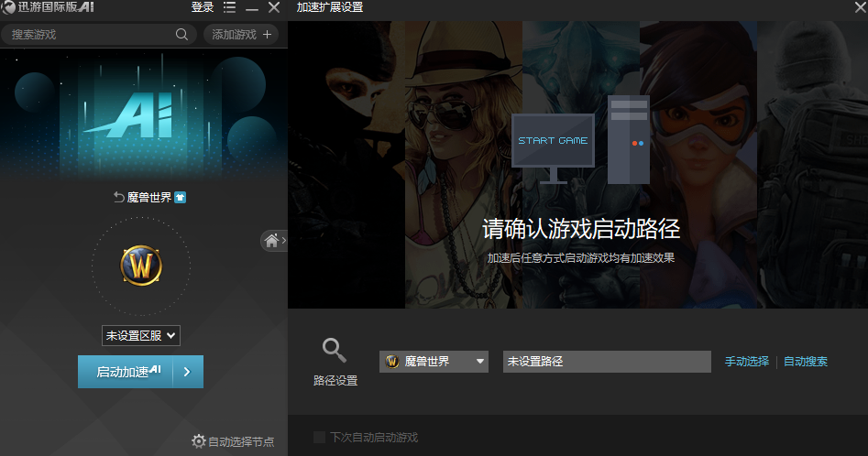Click the 路径设置 magnifier icon

[335, 350]
